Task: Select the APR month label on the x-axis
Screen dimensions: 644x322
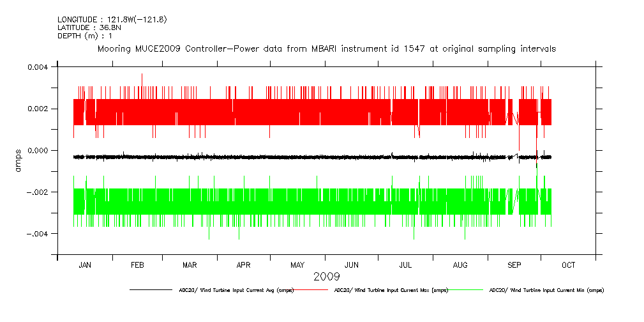Action: point(243,265)
